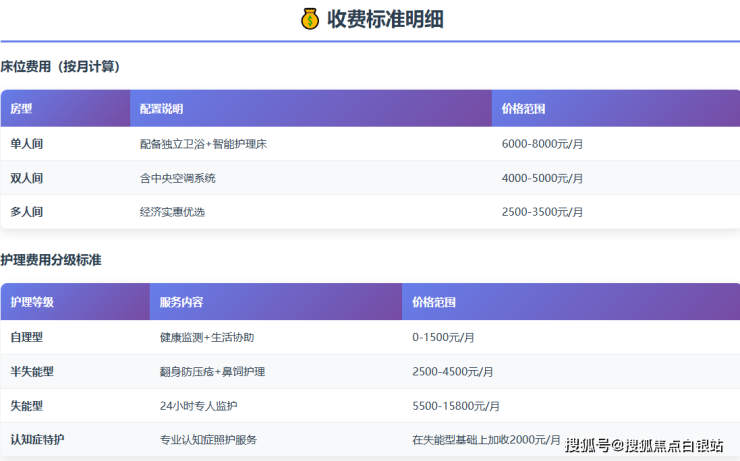The image size is (740, 461).
Task: Click the 房型 column header
Action: (x=22, y=108)
